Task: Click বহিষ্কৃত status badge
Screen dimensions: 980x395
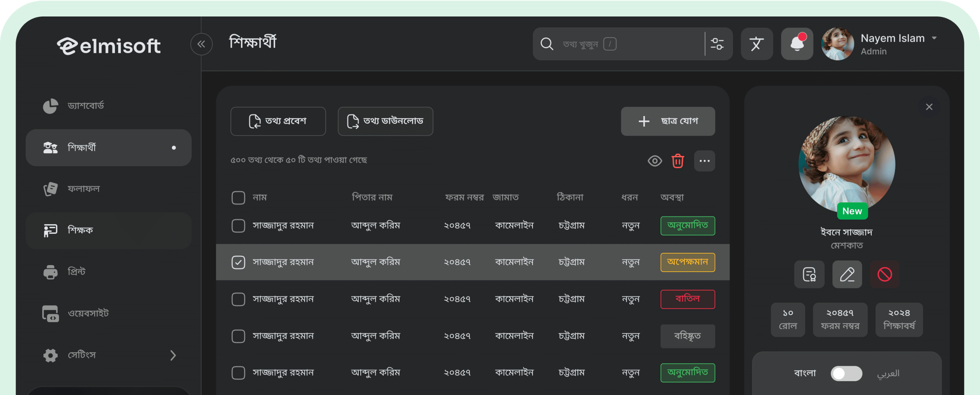Action: click(688, 336)
